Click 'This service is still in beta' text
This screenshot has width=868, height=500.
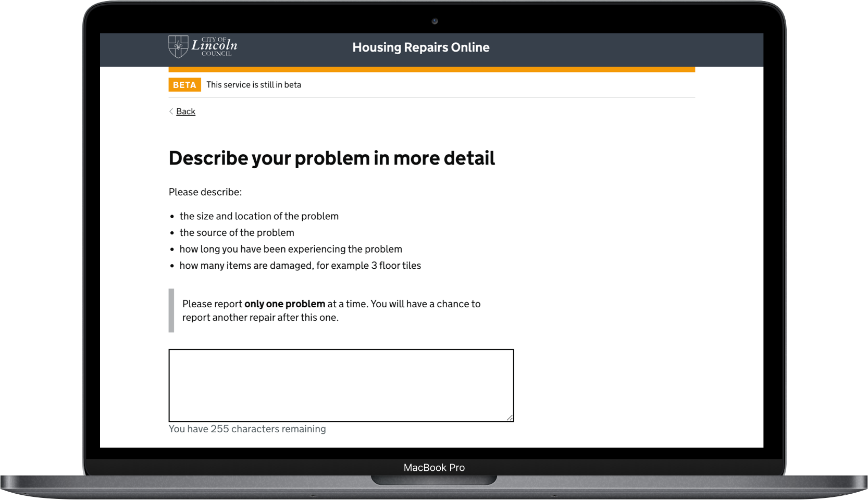coord(254,85)
